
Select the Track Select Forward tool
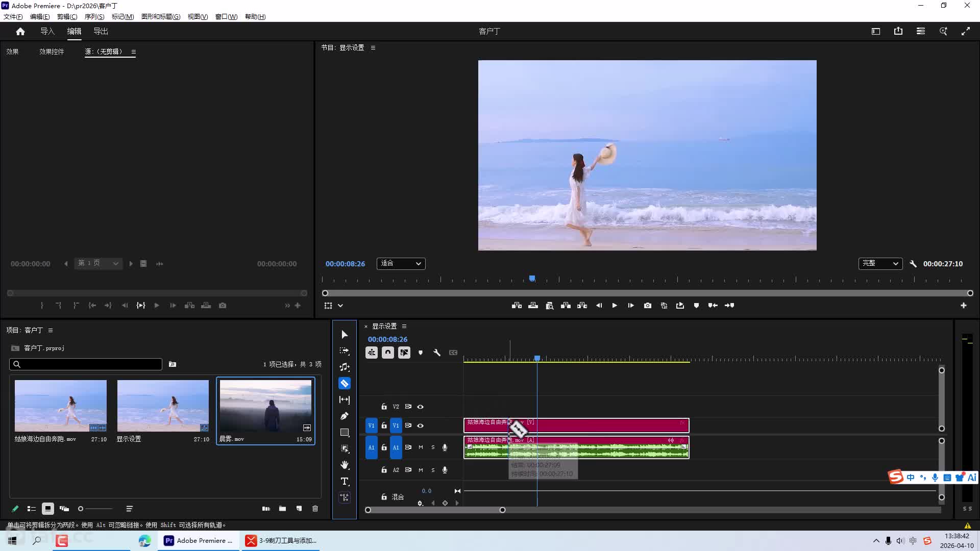(x=345, y=351)
